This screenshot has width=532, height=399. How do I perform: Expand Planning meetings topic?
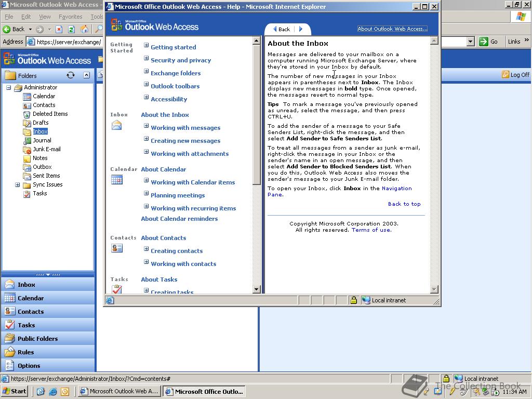coord(146,193)
